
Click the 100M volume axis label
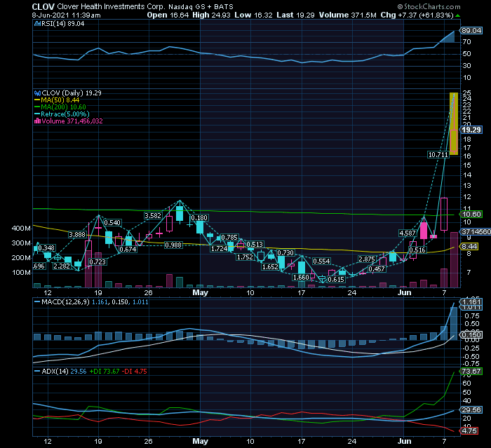[21, 272]
